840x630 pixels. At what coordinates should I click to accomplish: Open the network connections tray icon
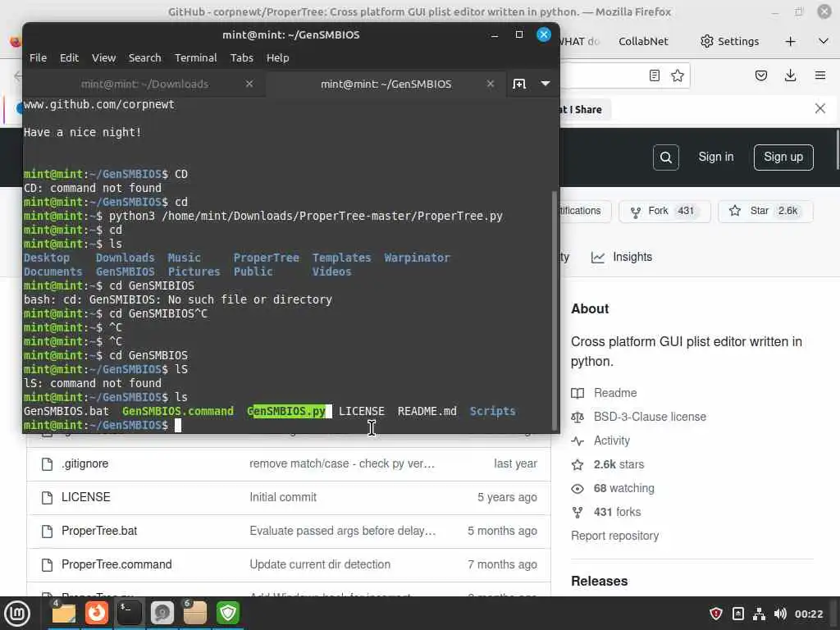click(759, 614)
